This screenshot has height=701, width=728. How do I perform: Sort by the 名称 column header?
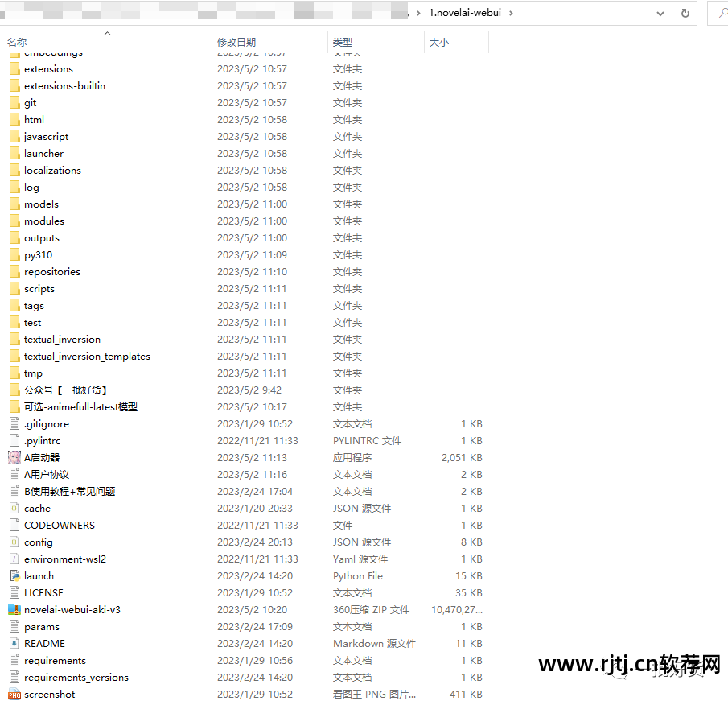pos(17,43)
